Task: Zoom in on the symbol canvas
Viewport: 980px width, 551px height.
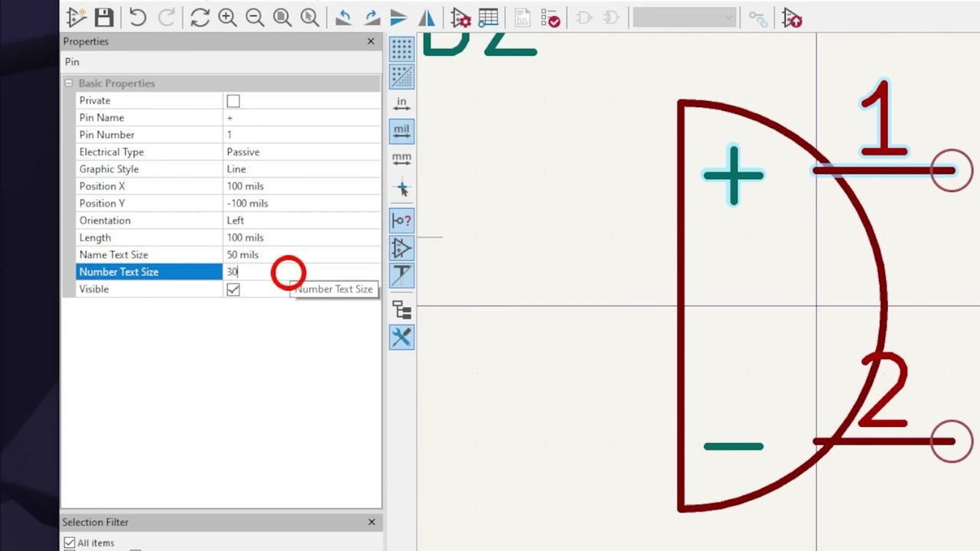Action: click(x=227, y=18)
